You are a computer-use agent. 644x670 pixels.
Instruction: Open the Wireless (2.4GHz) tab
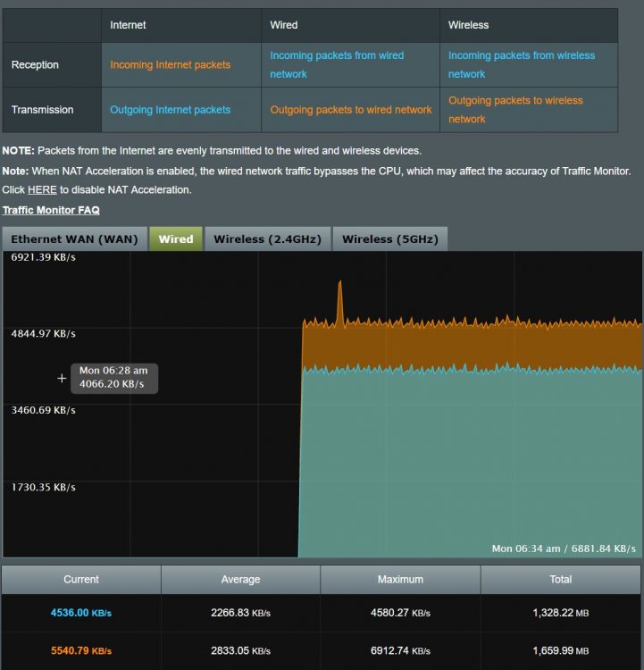click(267, 239)
